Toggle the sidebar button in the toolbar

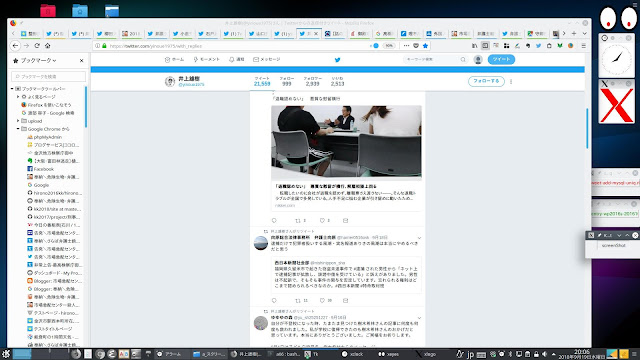pos(485,46)
